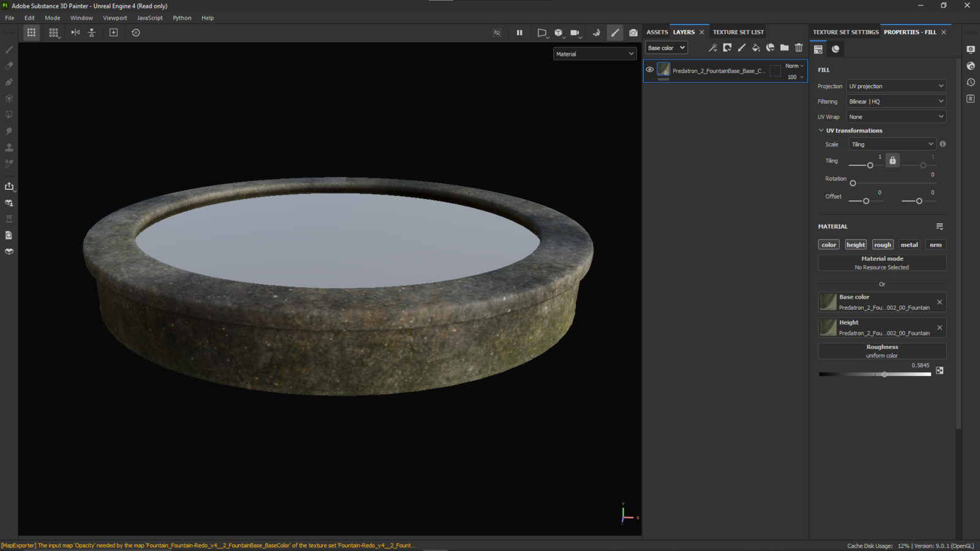Activate the Projection tool
Viewport: 980px width, 551px height.
(x=9, y=82)
